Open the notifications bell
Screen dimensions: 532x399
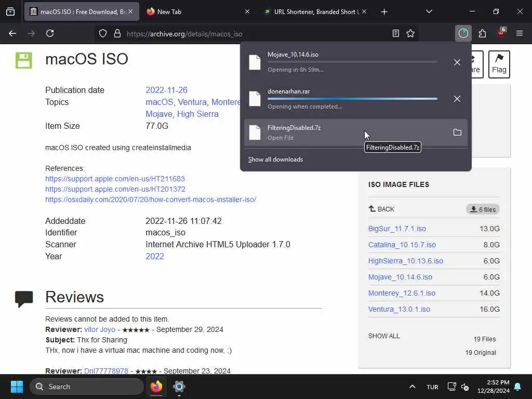click(x=518, y=387)
